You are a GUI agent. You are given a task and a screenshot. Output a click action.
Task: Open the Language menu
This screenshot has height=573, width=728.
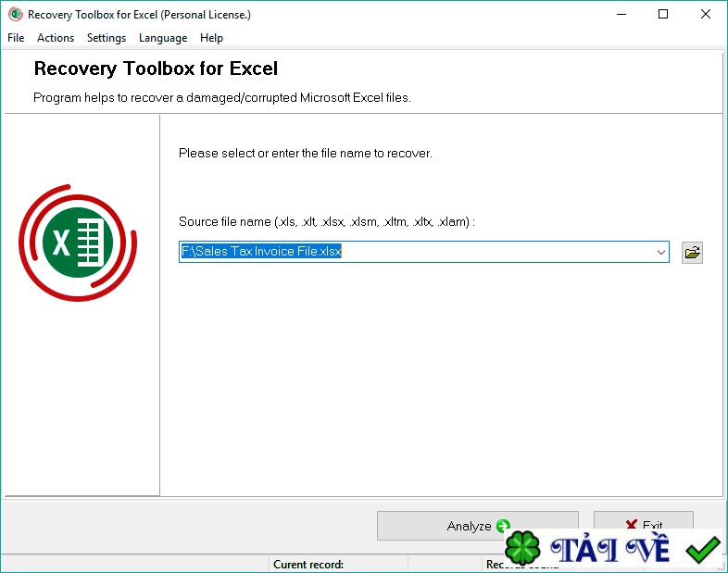coord(163,38)
